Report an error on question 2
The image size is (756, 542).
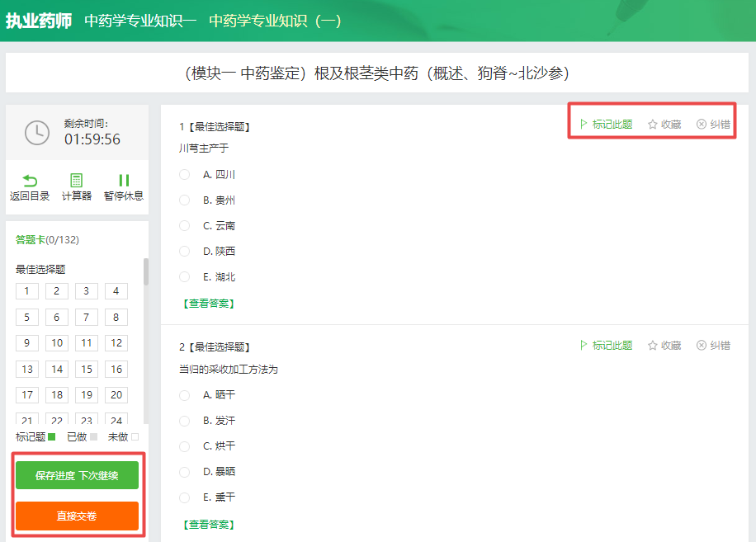click(x=702, y=346)
